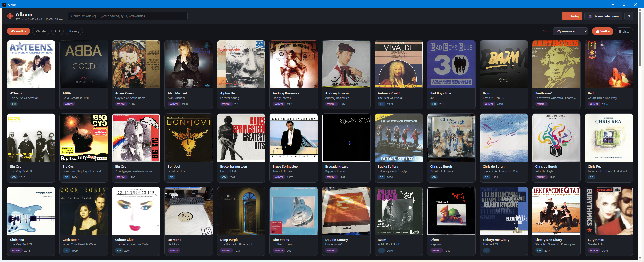Click the CD badge on Bad Boys Blue card
The height and width of the screenshot is (262, 644).
(x=434, y=104)
